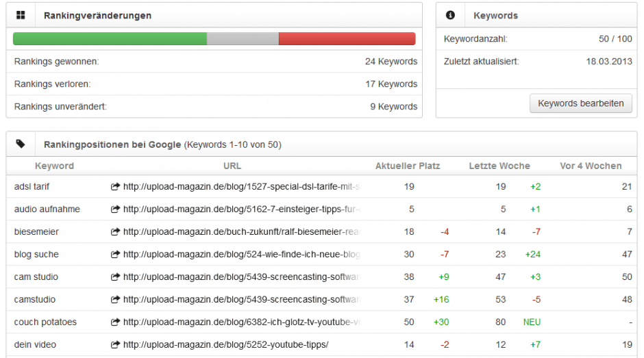The width and height of the screenshot is (644, 358).
Task: Select the camstudio keyword row
Action: click(35, 300)
